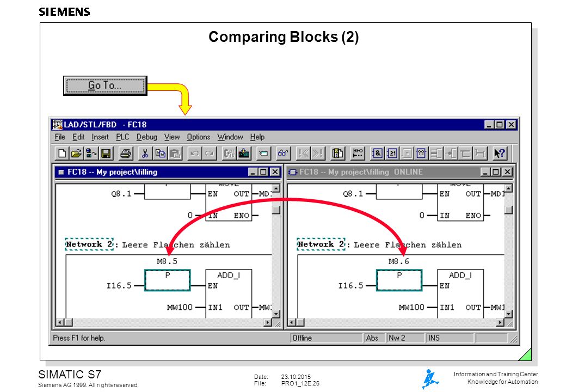Click the Nw 2 status bar field
This screenshot has height=392, width=566.
[405, 338]
